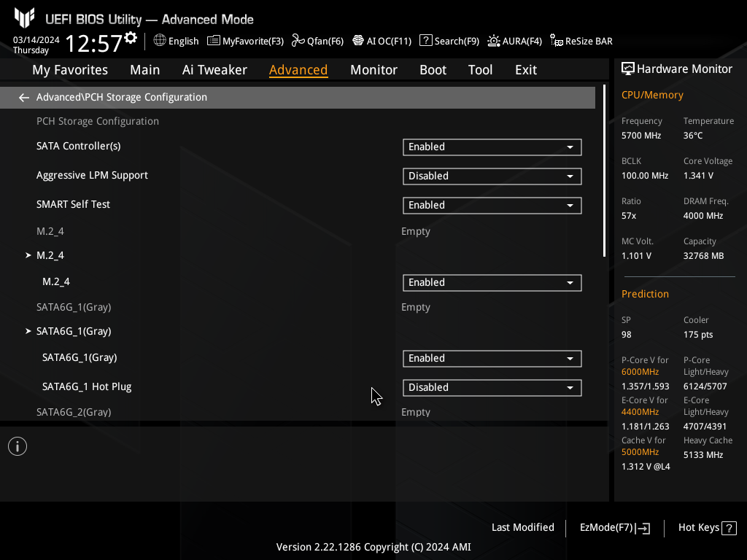The height and width of the screenshot is (560, 747).
Task: Click the Prediction section heading
Action: [x=645, y=294]
